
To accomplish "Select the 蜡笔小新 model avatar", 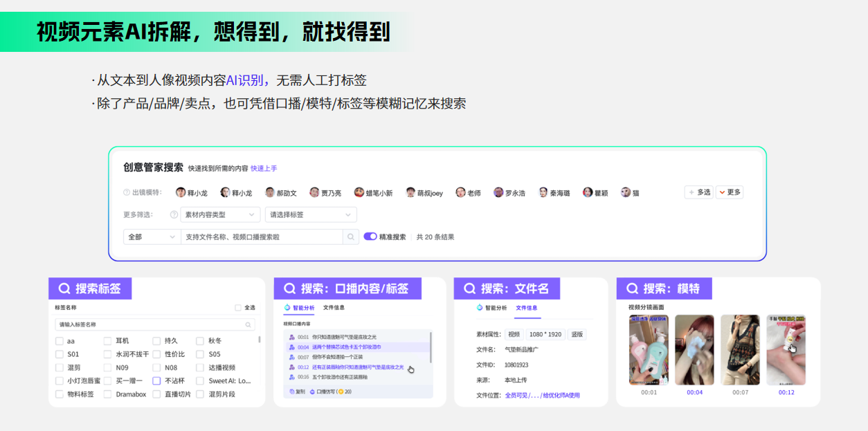I will [x=359, y=192].
